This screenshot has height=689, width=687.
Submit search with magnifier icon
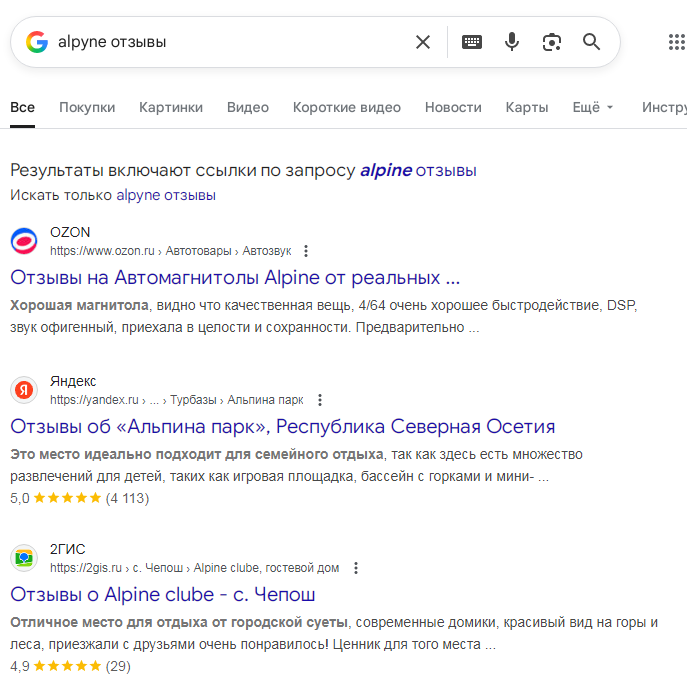coord(591,42)
